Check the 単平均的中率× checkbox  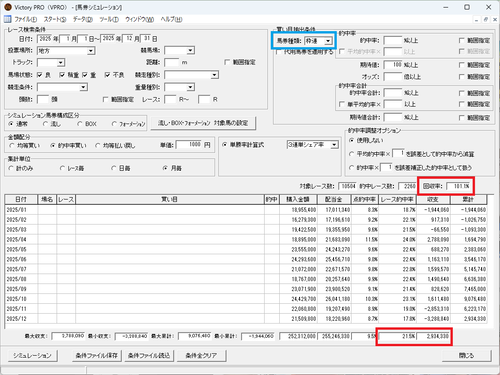pyautogui.click(x=341, y=104)
